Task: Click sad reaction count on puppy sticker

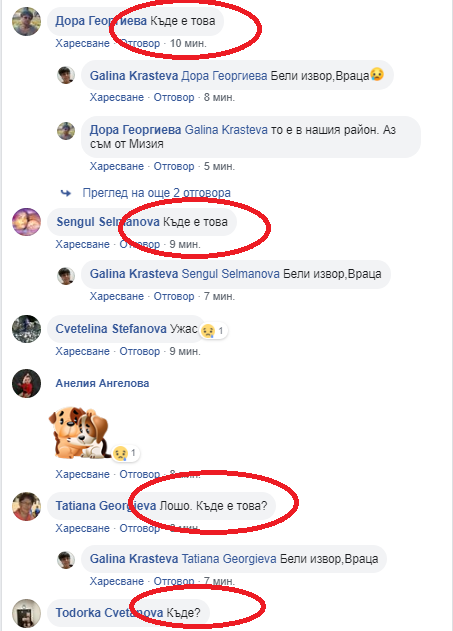Action: [x=133, y=453]
